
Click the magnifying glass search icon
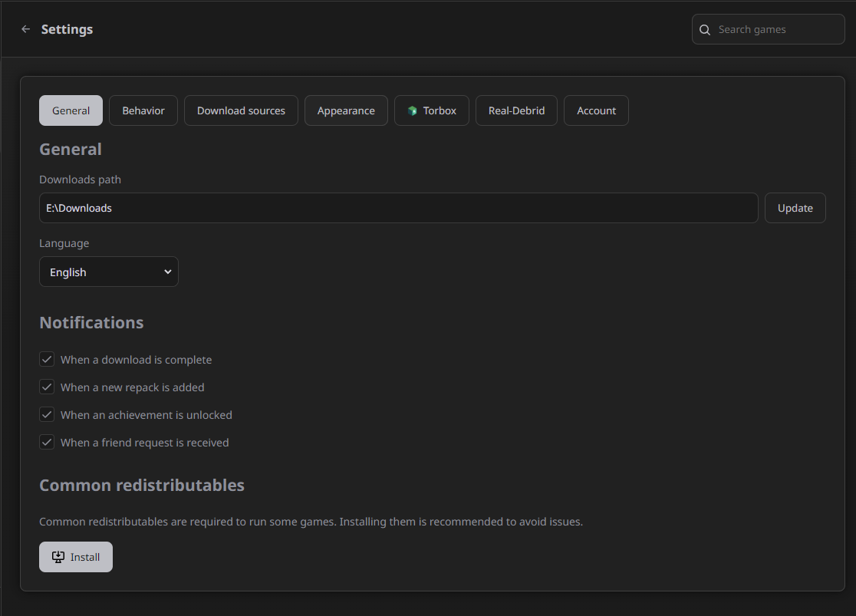pyautogui.click(x=705, y=30)
